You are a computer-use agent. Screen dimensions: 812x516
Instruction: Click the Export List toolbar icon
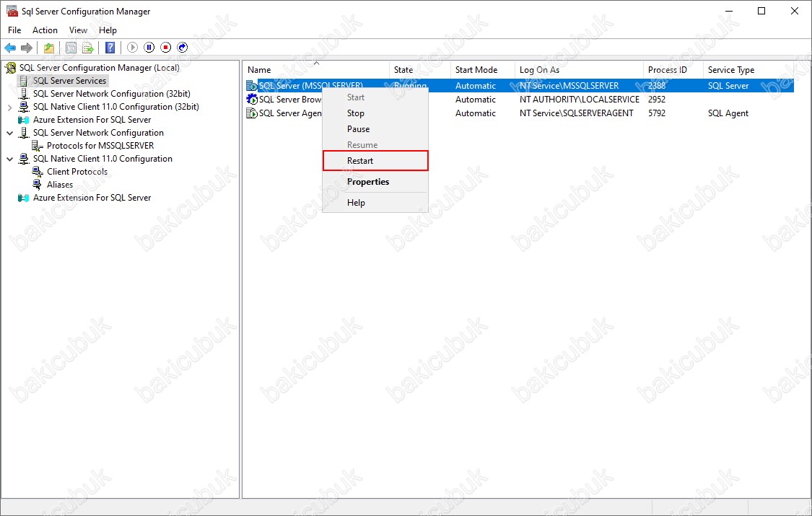(x=88, y=48)
